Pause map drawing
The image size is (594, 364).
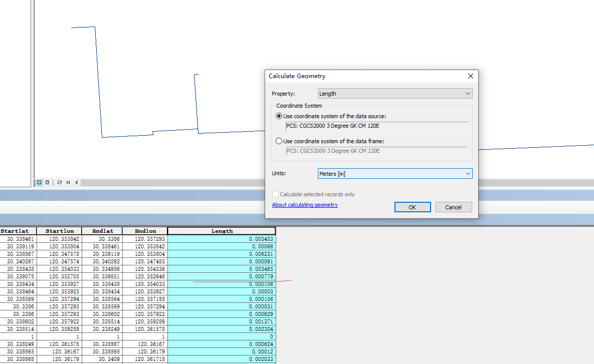68,183
